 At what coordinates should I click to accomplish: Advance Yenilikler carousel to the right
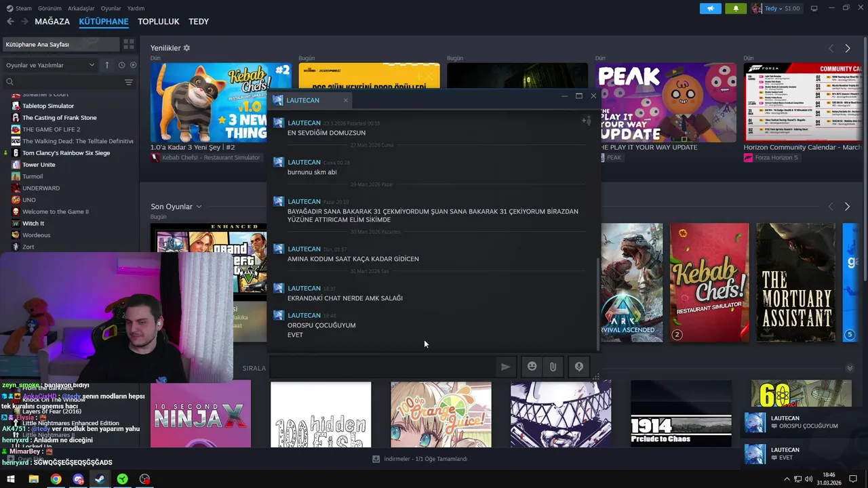848,48
